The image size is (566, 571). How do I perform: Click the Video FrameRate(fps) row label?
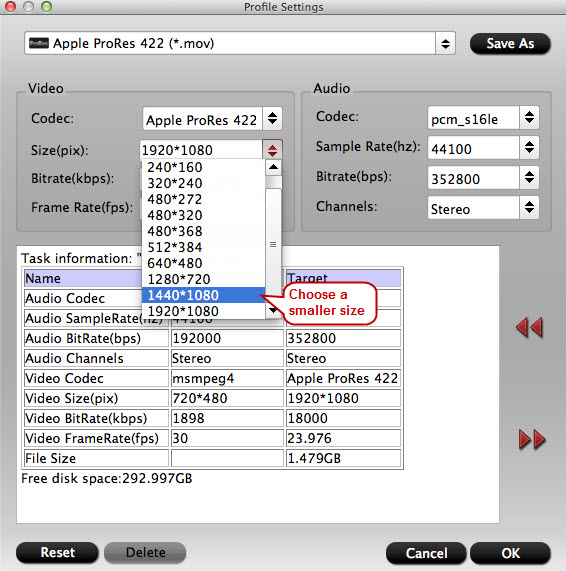click(x=96, y=438)
